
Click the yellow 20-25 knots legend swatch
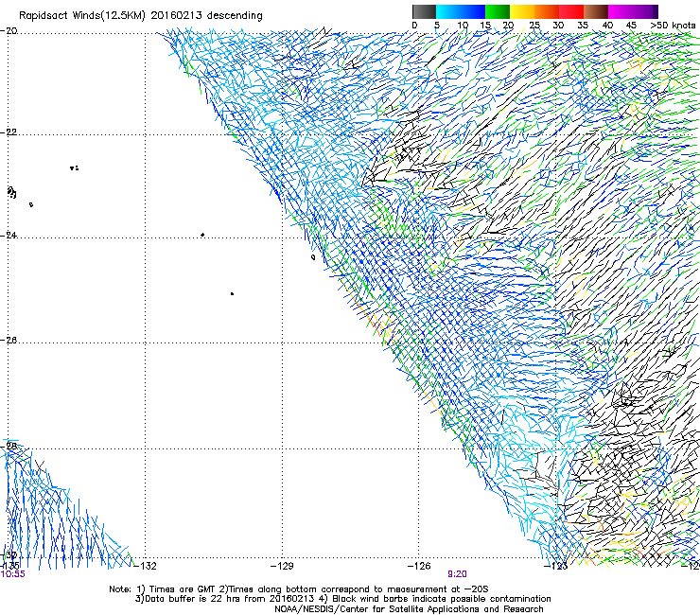pos(522,11)
